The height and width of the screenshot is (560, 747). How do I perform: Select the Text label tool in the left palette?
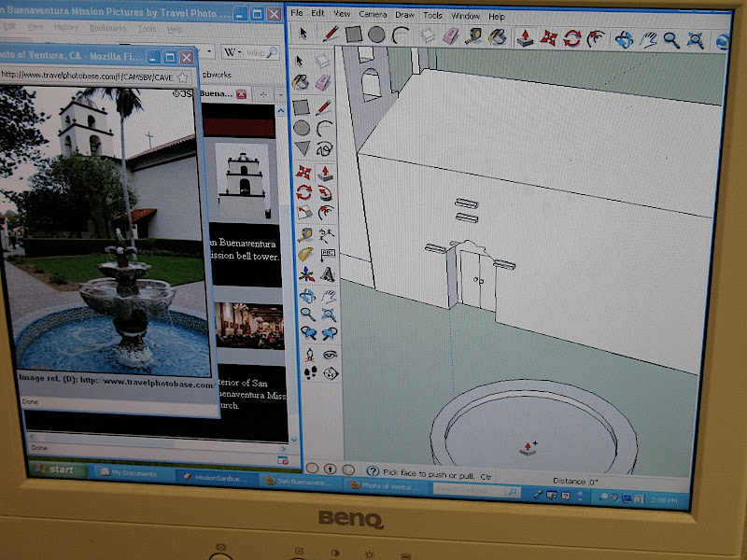pyautogui.click(x=328, y=255)
